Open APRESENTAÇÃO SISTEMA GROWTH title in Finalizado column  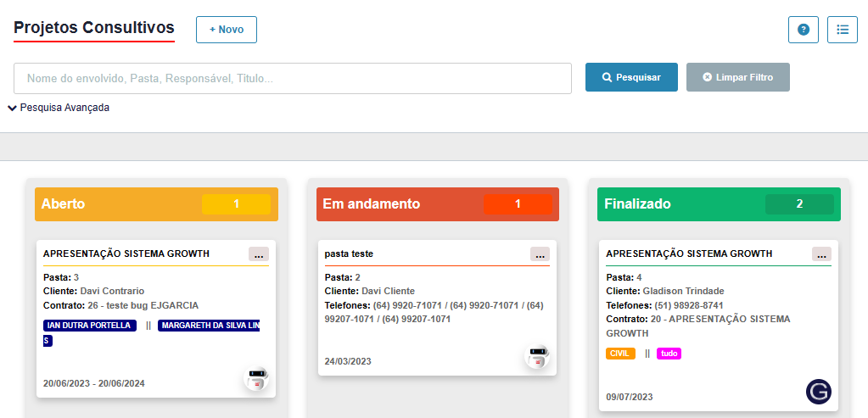(x=689, y=254)
